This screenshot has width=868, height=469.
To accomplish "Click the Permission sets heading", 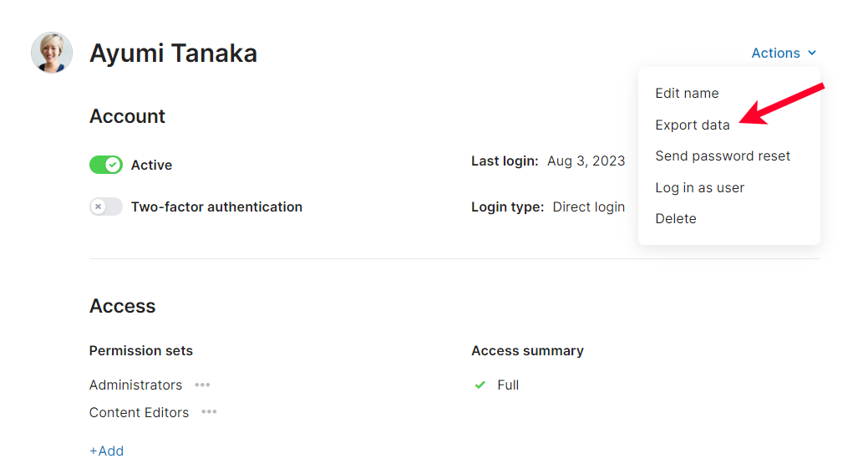I will [140, 350].
